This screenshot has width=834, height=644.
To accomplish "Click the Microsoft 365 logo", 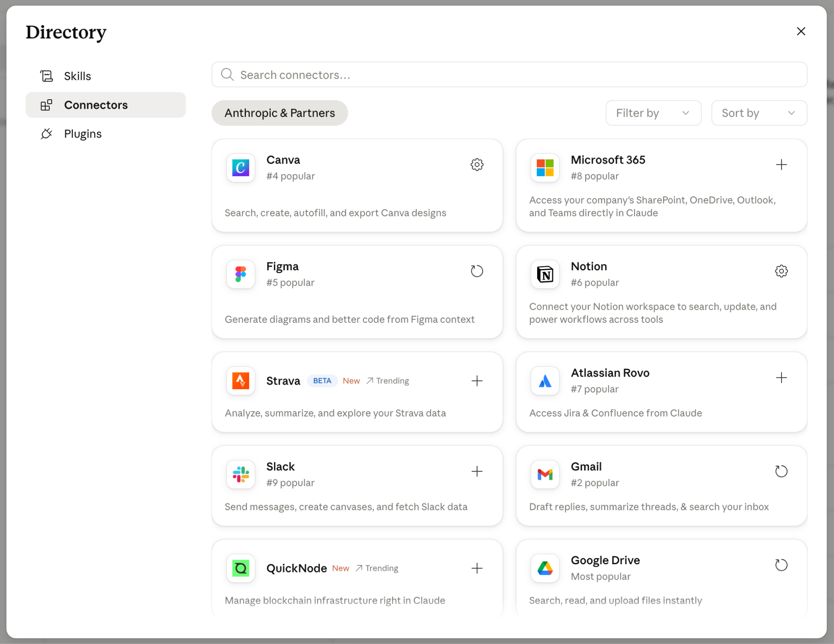I will 545,168.
